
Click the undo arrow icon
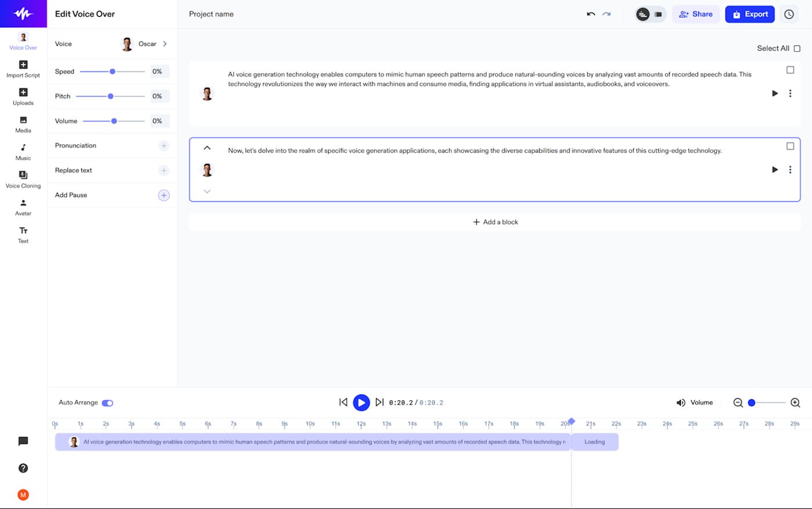pos(591,14)
